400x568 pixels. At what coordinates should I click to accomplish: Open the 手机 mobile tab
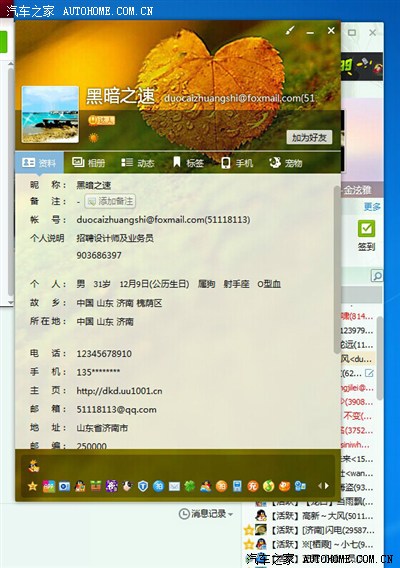[x=237, y=163]
